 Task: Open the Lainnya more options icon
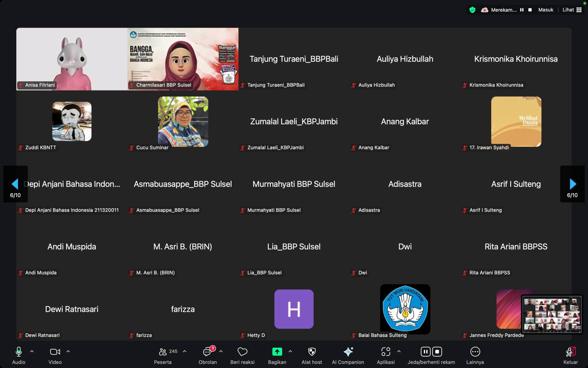click(x=475, y=352)
